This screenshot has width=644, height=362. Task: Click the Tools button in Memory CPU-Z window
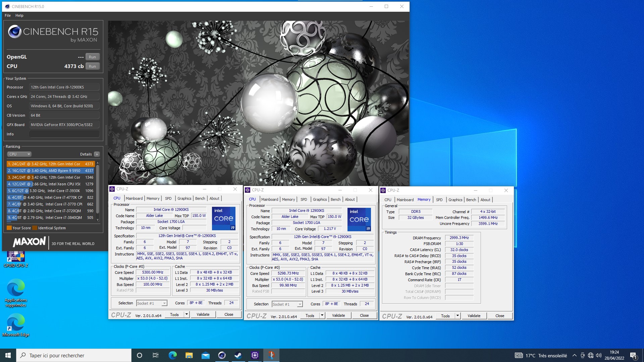pos(445,316)
